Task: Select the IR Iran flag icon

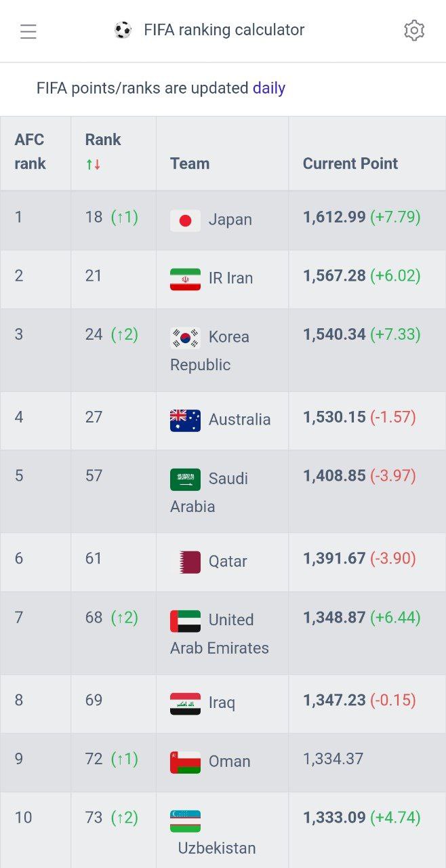Action: (185, 277)
